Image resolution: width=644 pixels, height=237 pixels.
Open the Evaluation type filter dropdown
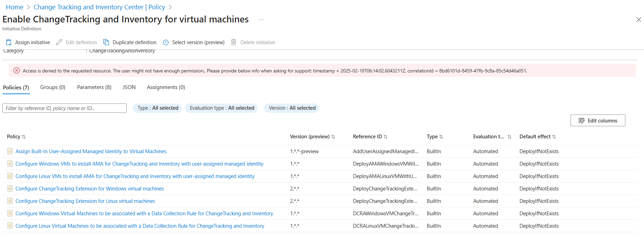click(222, 108)
